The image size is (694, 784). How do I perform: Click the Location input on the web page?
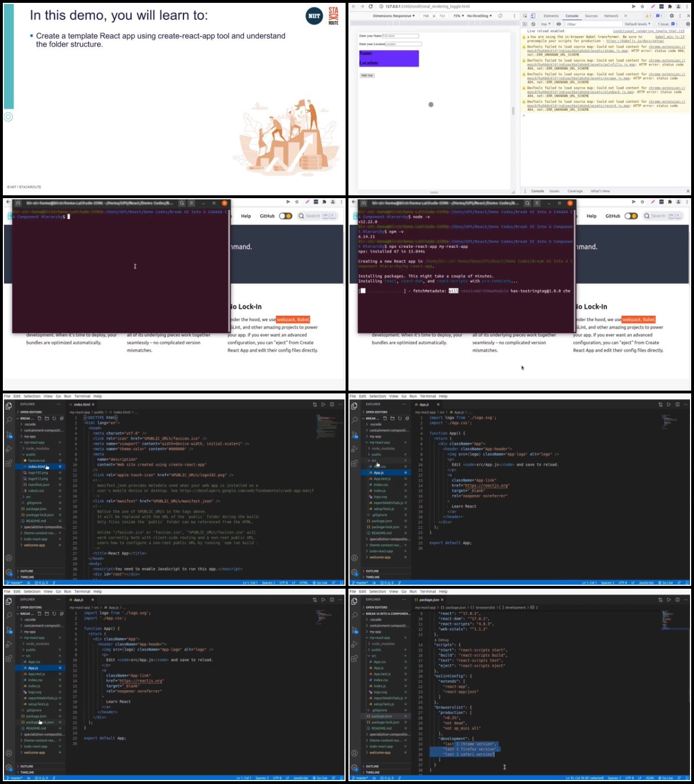tap(403, 44)
